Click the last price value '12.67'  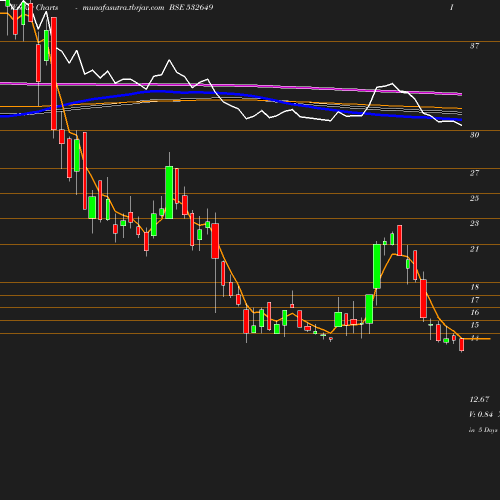(x=479, y=399)
